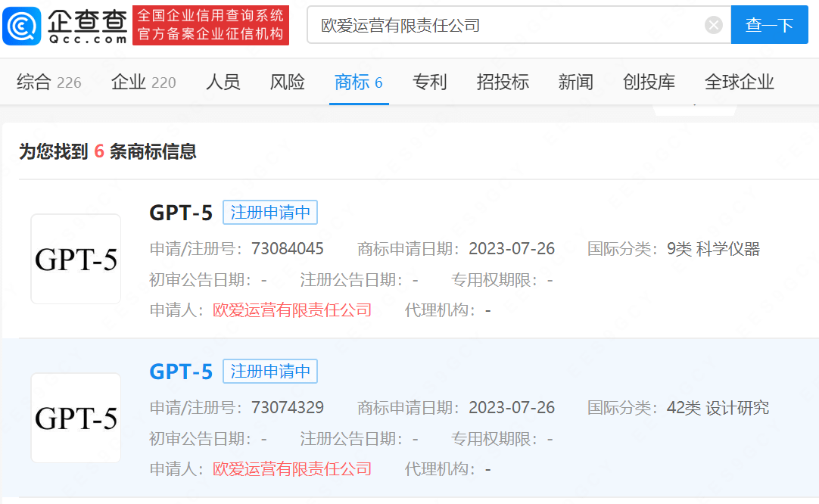Click 注册申请中 badge on the 9类 trademark
This screenshot has width=819, height=504.
(270, 213)
